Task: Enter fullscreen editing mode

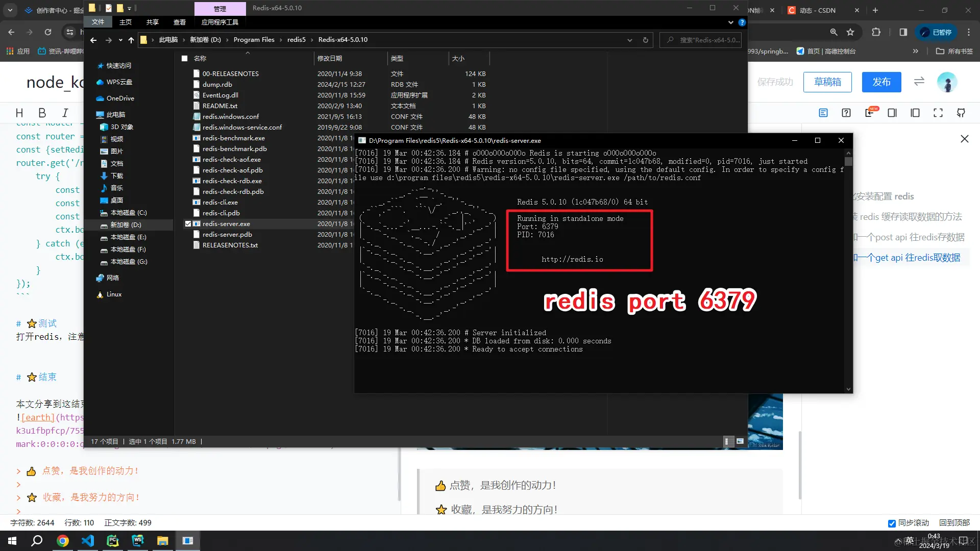Action: (x=938, y=113)
